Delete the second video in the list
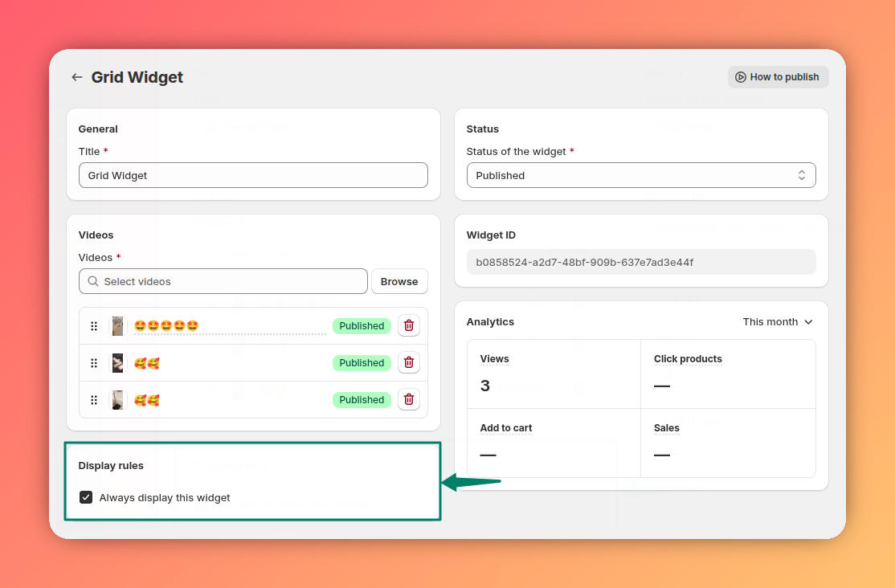895x588 pixels. click(x=409, y=362)
